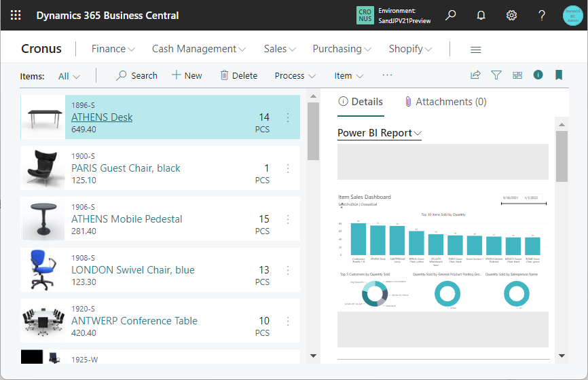The width and height of the screenshot is (588, 380).
Task: Open the hamburger more-menus icon
Action: (x=475, y=50)
